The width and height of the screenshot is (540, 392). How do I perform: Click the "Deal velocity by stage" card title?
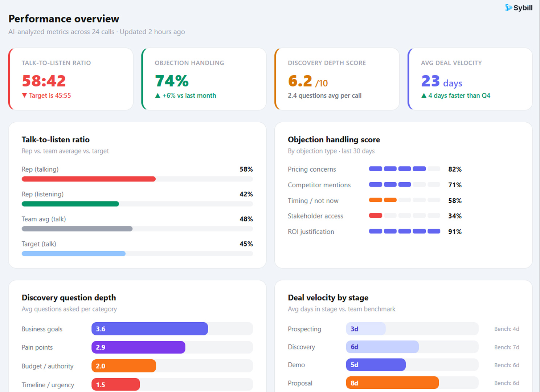(328, 298)
